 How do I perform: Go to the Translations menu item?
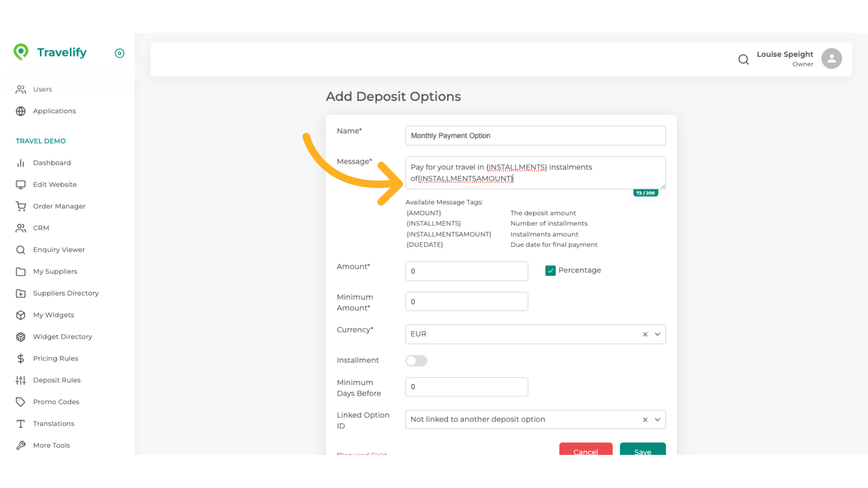53,423
